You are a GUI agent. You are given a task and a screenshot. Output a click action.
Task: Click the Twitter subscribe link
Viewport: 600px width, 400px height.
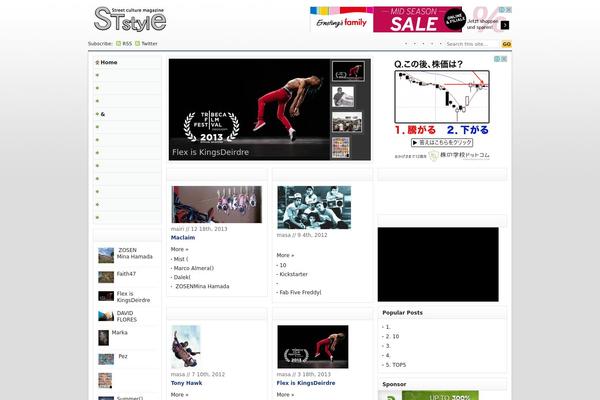[x=149, y=44]
